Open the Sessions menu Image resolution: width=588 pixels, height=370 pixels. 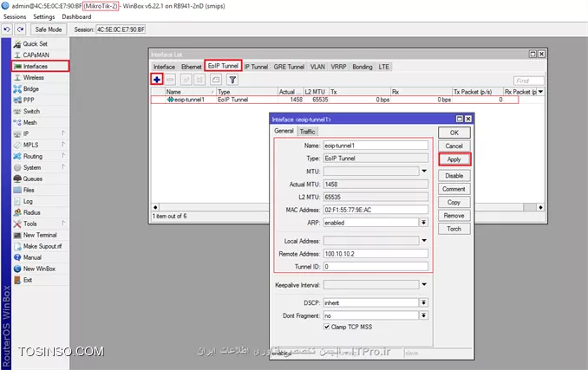(15, 16)
